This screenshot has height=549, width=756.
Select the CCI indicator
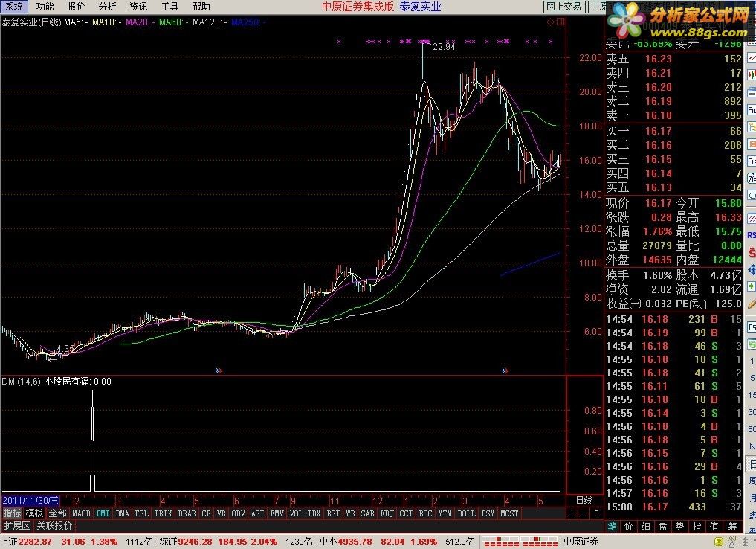coord(407,513)
